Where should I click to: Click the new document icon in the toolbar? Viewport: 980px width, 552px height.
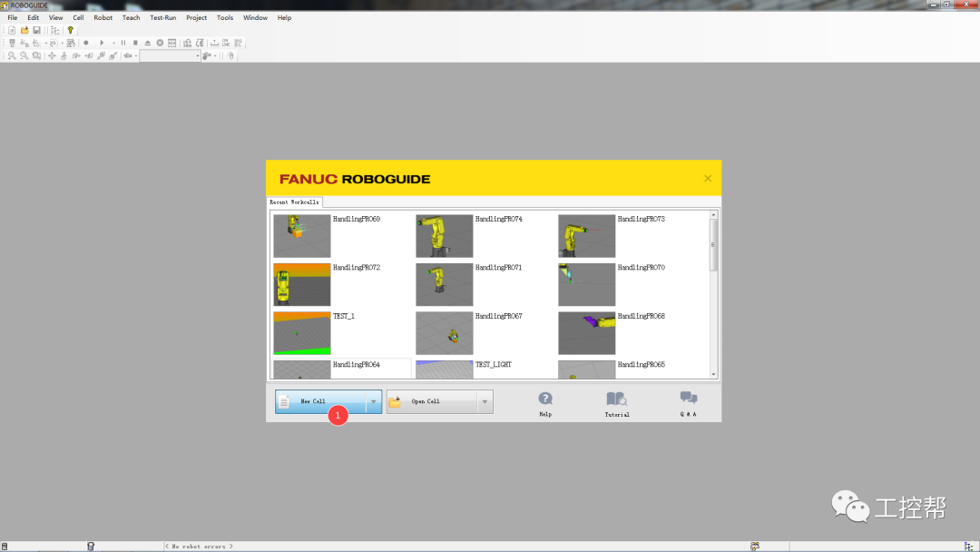click(x=12, y=30)
